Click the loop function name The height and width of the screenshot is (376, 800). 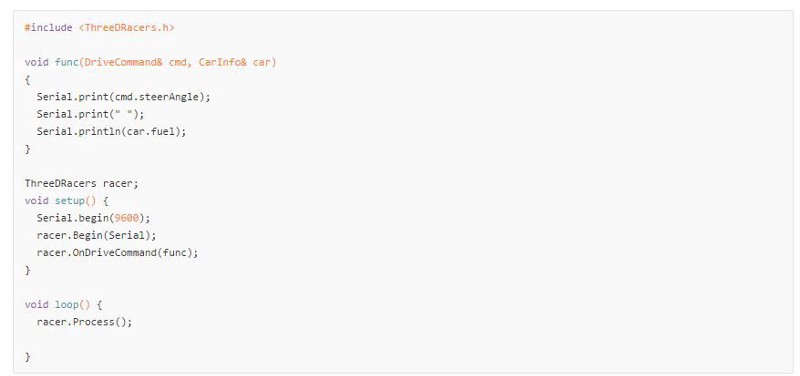click(67, 305)
